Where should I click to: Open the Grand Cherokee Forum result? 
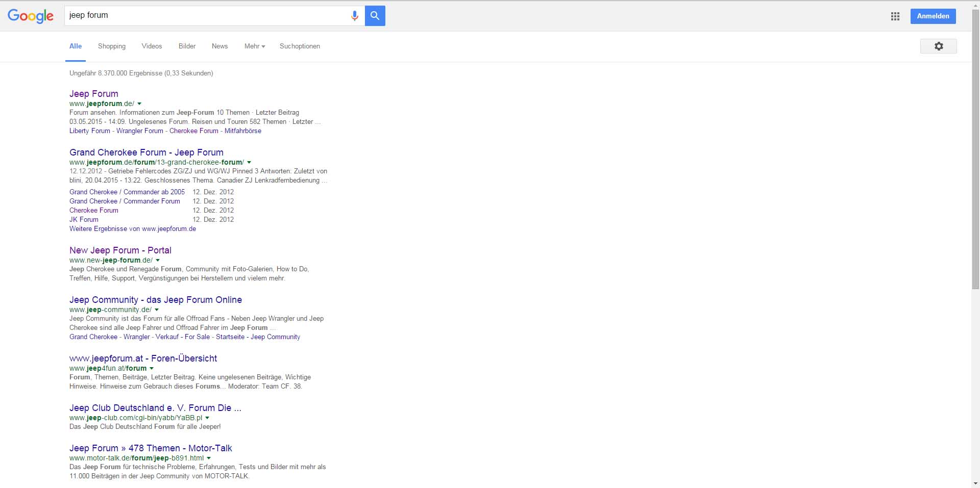[x=146, y=152]
